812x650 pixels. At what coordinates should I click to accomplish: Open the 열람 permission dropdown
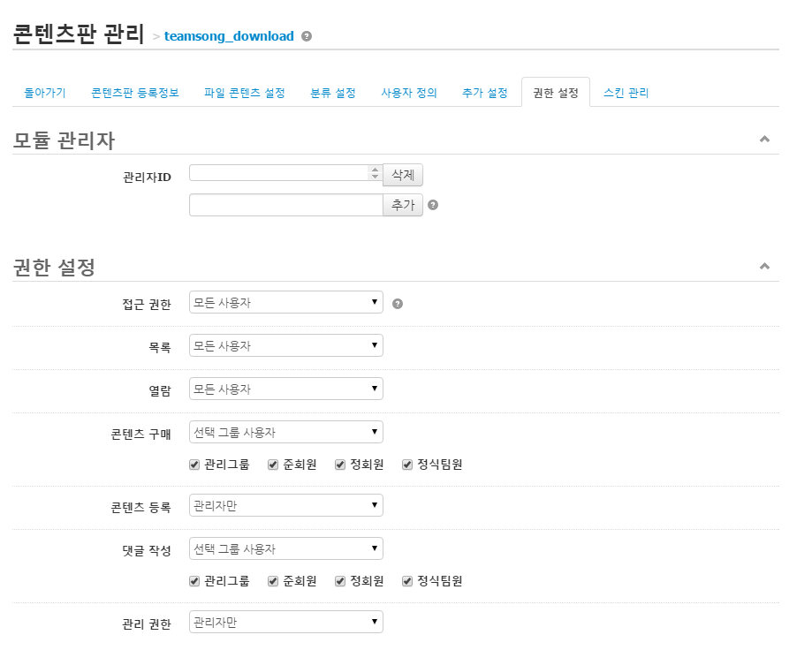click(x=286, y=389)
